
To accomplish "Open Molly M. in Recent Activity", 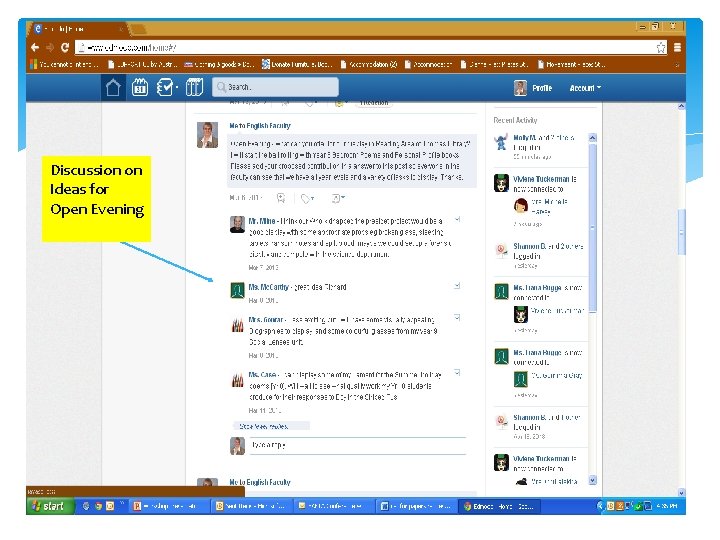I will [525, 137].
